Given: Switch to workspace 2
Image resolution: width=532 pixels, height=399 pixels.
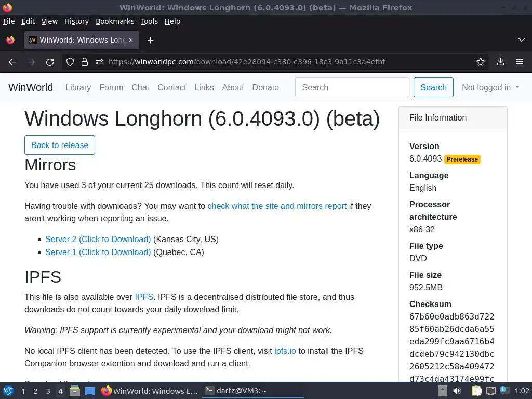Looking at the screenshot, I should pos(36,391).
